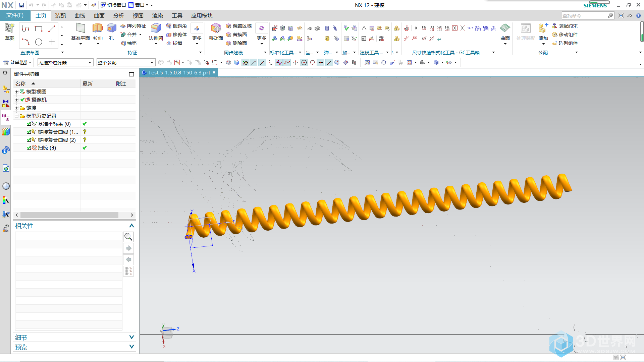The height and width of the screenshot is (362, 644).
Task: Select the Trim Body (修剪体) tool
Action: 176,35
